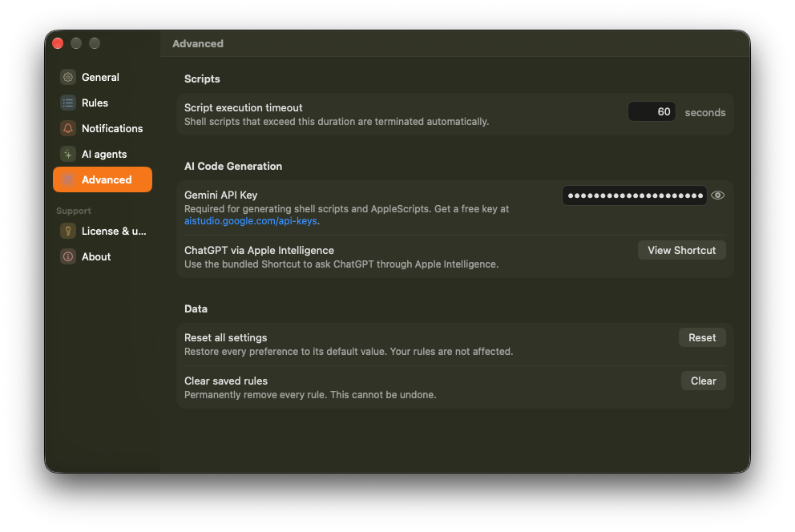Image resolution: width=795 pixels, height=532 pixels.
Task: Open the Rules settings section
Action: click(103, 103)
